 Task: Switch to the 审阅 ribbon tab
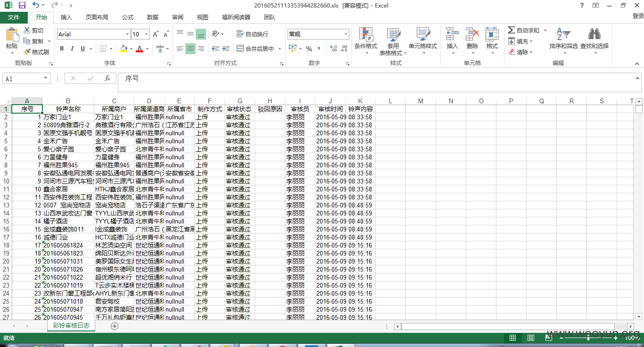(178, 17)
